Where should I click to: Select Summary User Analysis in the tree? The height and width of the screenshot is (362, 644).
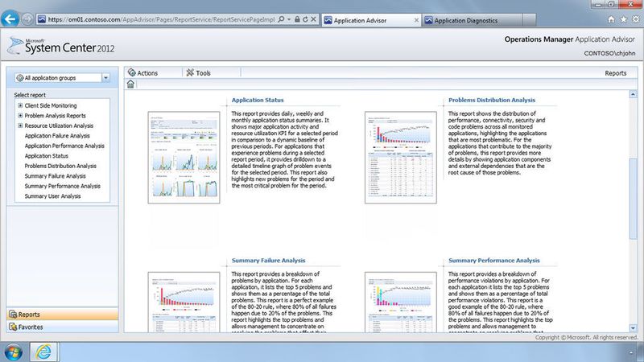pyautogui.click(x=52, y=196)
